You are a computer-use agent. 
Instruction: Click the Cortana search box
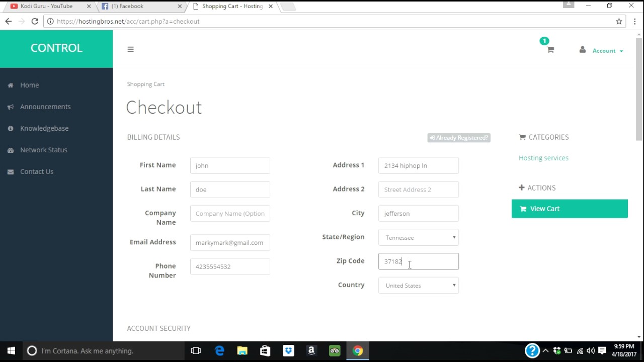[103, 351]
